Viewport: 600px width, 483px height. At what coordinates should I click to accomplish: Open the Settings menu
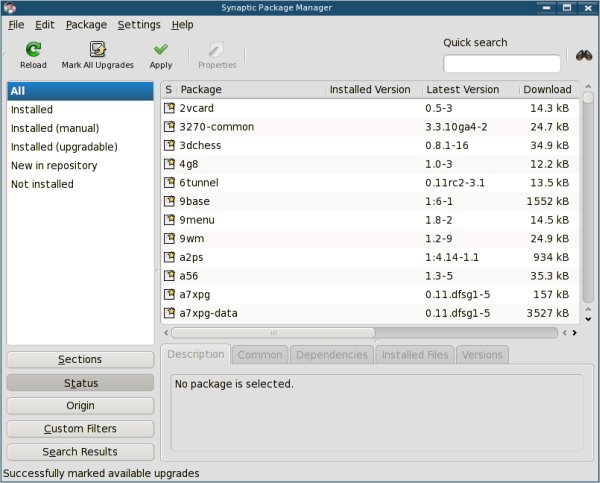[138, 24]
